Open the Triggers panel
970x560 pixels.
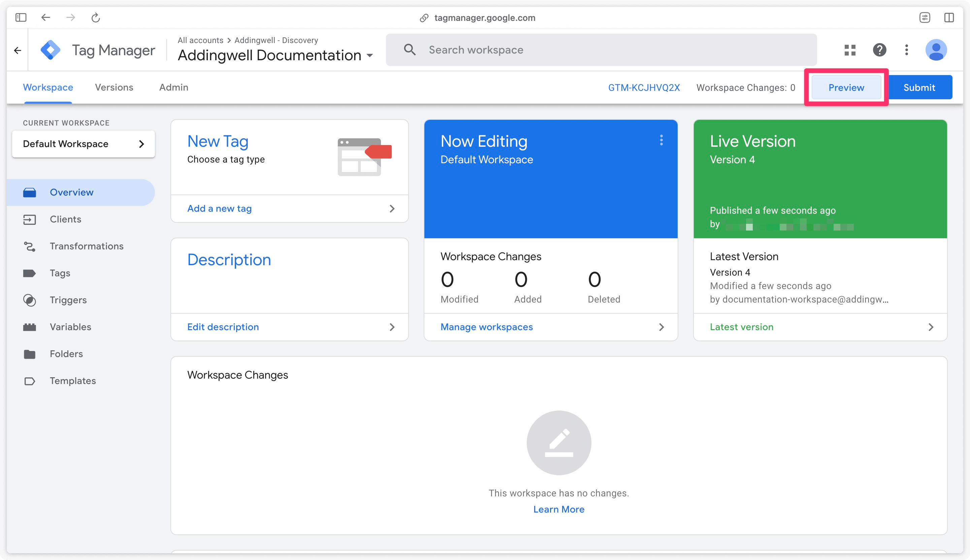click(x=68, y=300)
